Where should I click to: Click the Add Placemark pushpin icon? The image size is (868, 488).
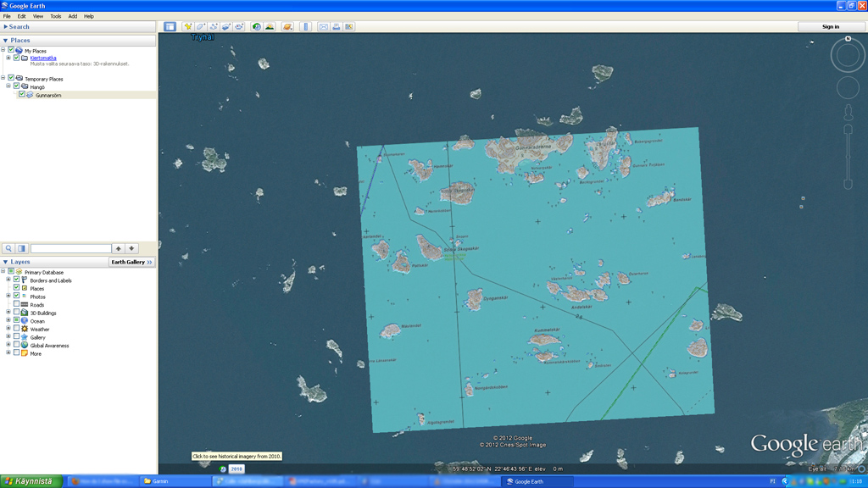click(188, 26)
